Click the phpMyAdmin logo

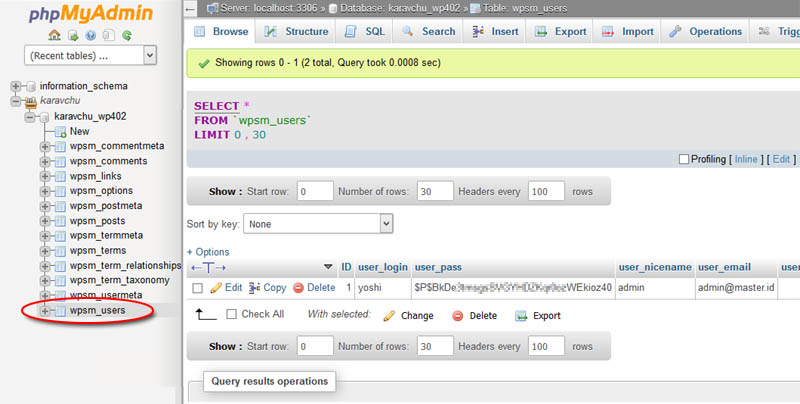coord(91,13)
